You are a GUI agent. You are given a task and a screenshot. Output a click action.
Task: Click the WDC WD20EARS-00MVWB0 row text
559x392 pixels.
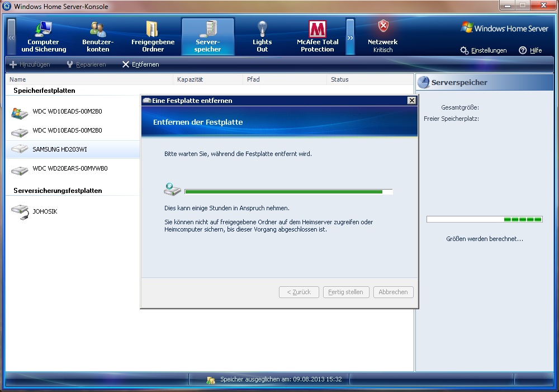(70, 168)
